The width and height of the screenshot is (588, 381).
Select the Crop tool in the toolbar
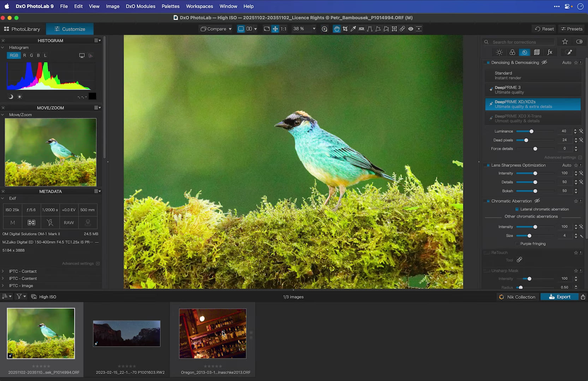[345, 29]
